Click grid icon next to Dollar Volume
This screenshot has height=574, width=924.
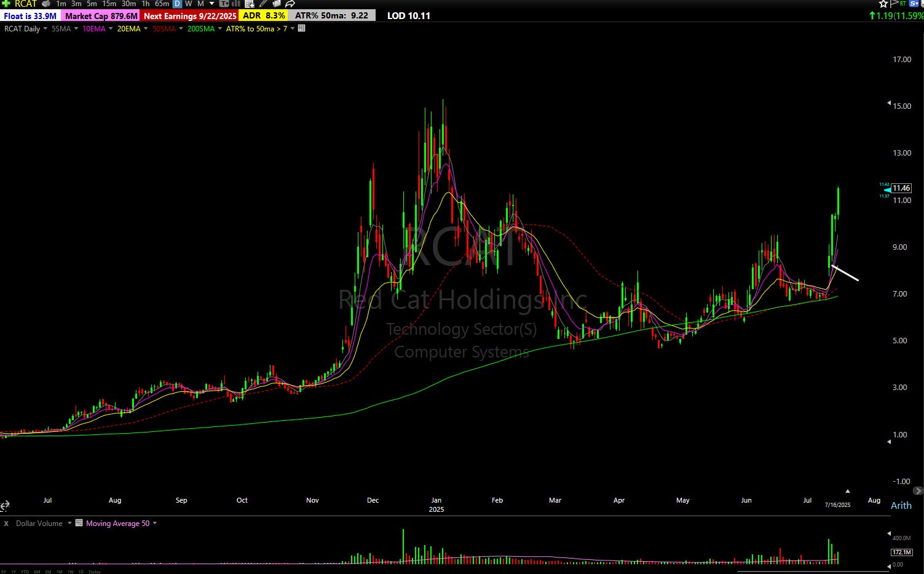[x=79, y=523]
